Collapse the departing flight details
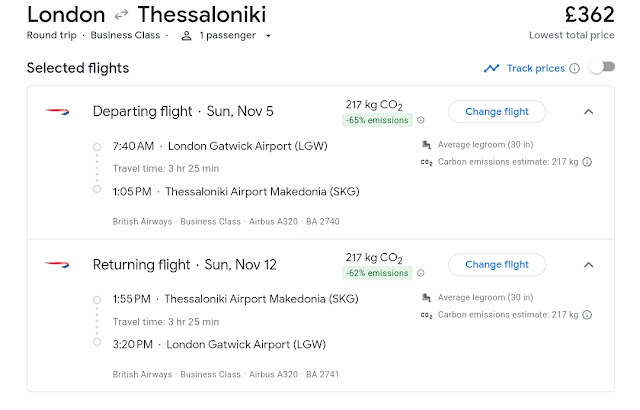 588,111
